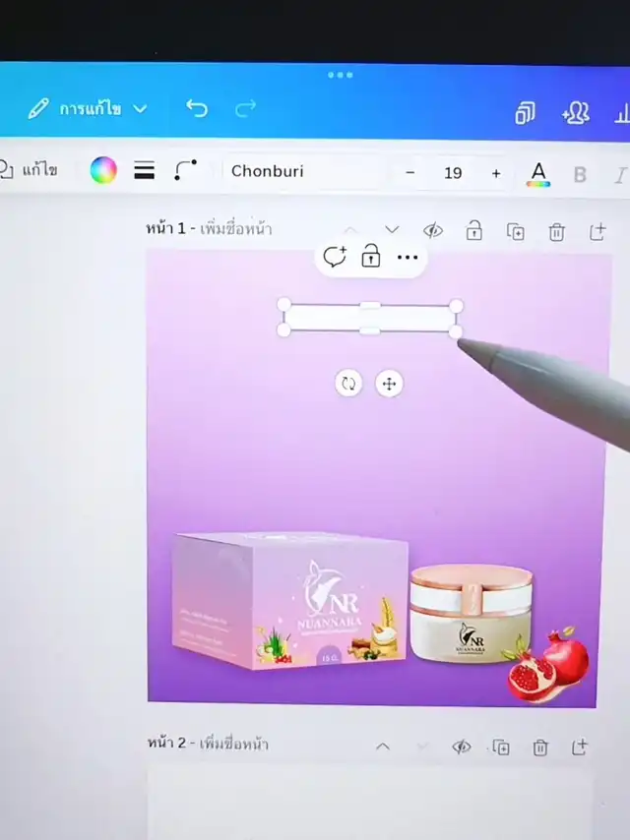Increase font size with plus button
Image resolution: width=630 pixels, height=840 pixels.
[496, 173]
